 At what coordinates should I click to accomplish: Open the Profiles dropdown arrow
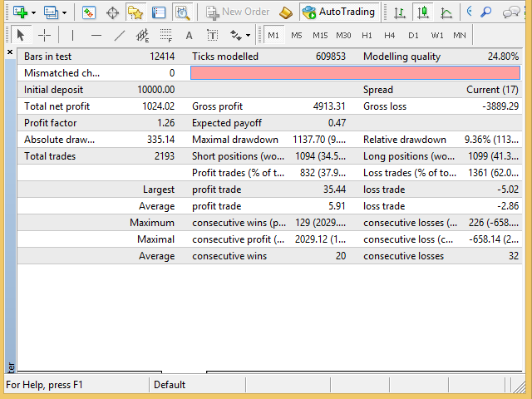(64, 12)
